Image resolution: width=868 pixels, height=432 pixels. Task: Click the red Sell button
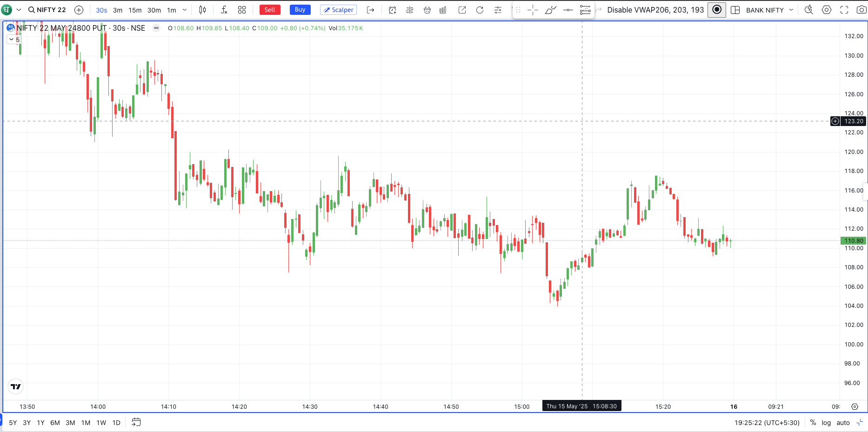coord(270,10)
